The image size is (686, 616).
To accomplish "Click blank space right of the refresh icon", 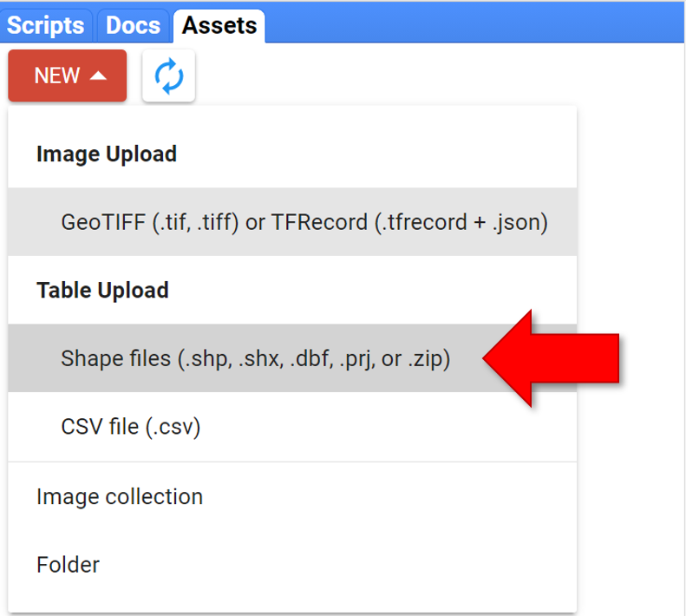I will (390, 76).
